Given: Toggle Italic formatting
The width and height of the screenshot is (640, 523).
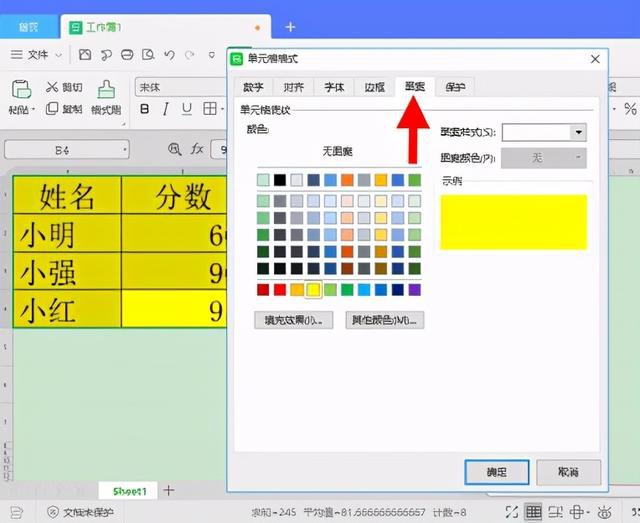Looking at the screenshot, I should coord(165,109).
